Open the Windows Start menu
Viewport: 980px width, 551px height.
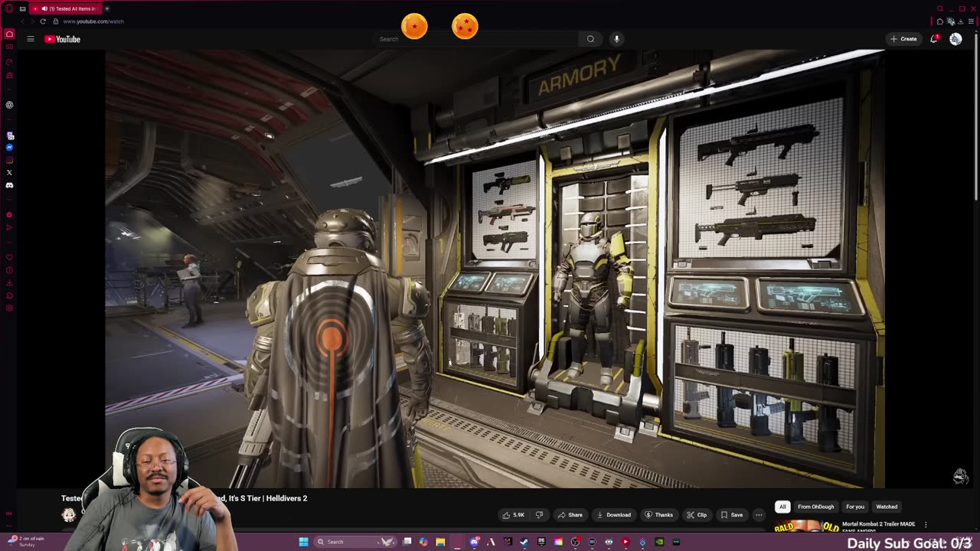pos(303,542)
